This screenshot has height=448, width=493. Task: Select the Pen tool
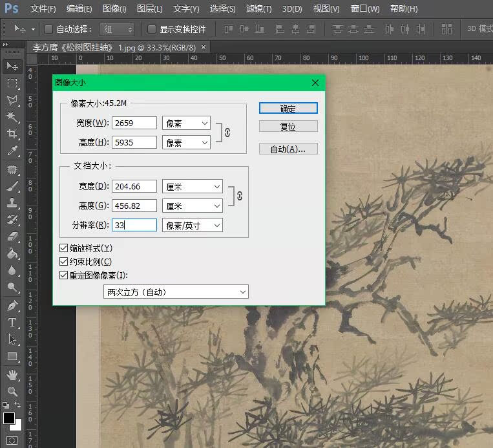[12, 305]
